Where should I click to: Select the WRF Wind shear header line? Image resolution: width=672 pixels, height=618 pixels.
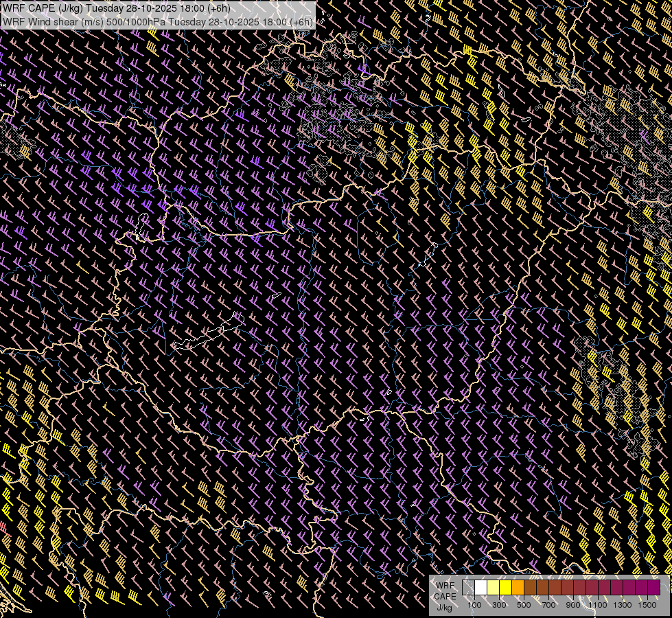click(158, 21)
